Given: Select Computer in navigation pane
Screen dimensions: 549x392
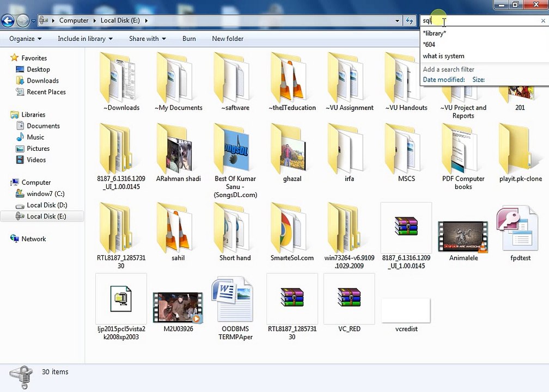Looking at the screenshot, I should [x=30, y=182].
